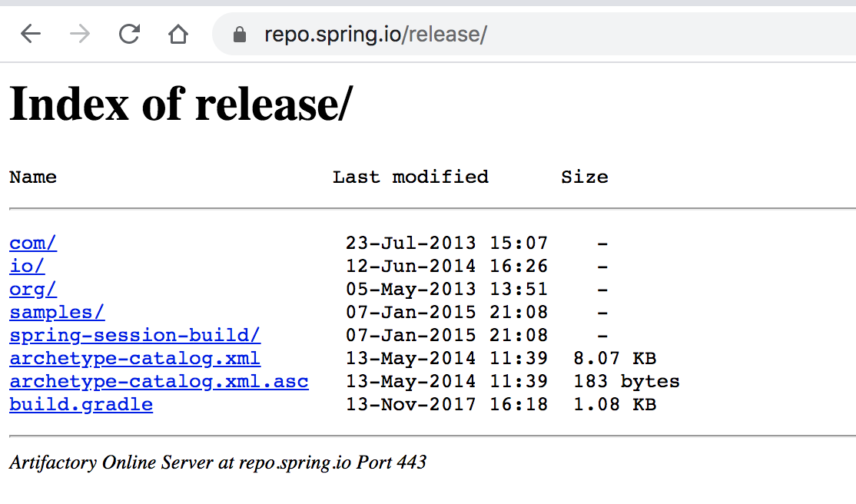Click the size value '8.07 KB'

point(615,358)
